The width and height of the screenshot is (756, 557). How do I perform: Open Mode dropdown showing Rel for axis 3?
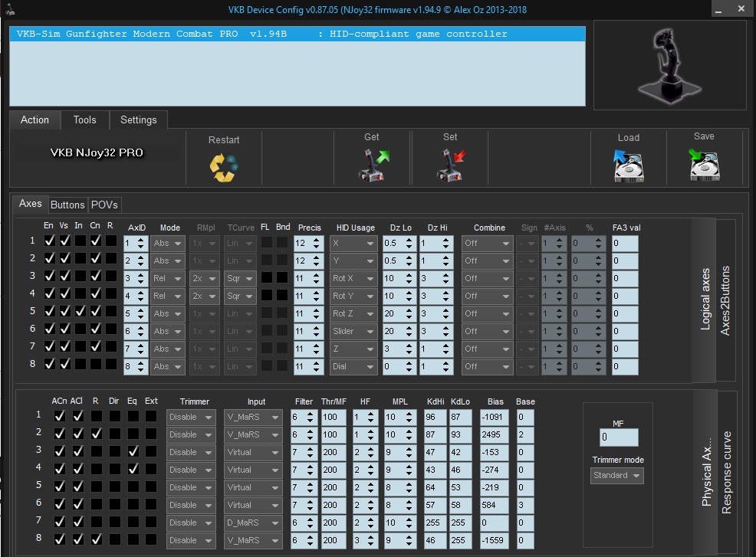[x=168, y=279]
